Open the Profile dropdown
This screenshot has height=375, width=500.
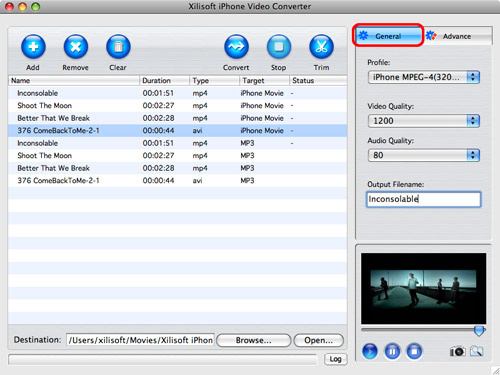pyautogui.click(x=424, y=77)
